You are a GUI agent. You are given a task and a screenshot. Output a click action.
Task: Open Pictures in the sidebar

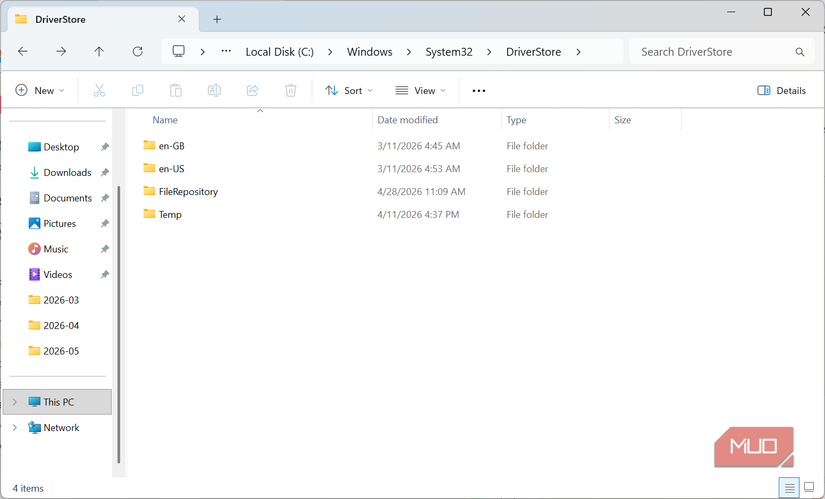tap(59, 224)
